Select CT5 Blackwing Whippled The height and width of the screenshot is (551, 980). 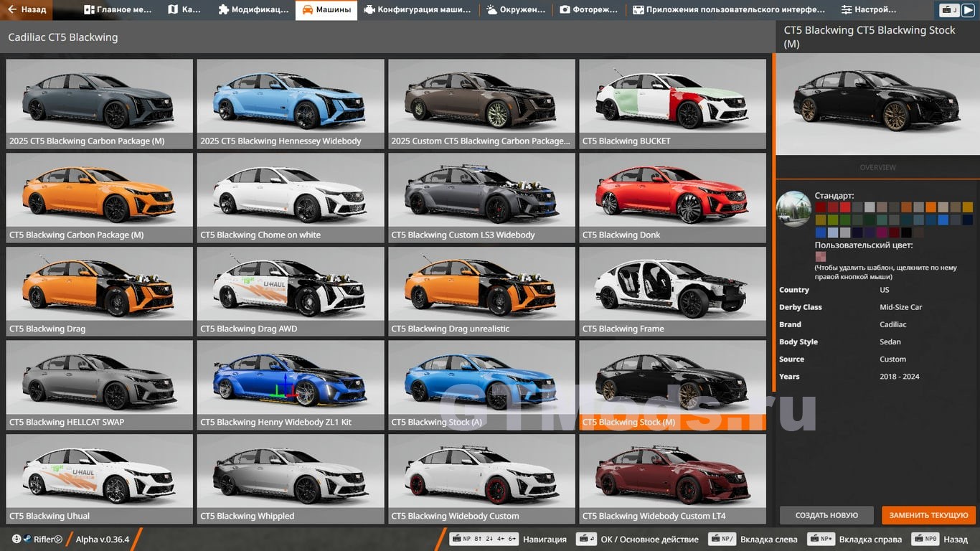tap(291, 479)
